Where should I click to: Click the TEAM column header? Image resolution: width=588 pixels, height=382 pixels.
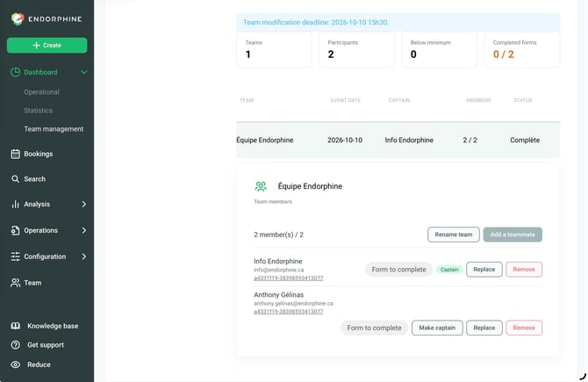point(247,100)
